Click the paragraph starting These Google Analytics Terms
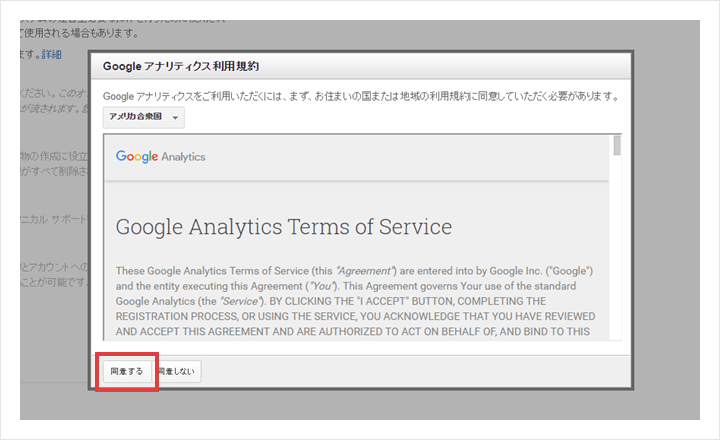This screenshot has width=720, height=440. [x=355, y=301]
